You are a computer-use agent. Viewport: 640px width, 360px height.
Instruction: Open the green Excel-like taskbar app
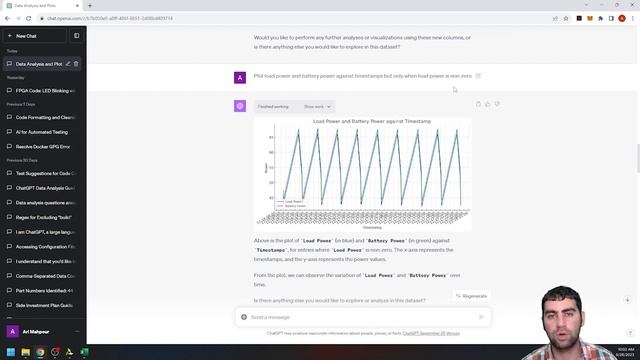pos(84,352)
